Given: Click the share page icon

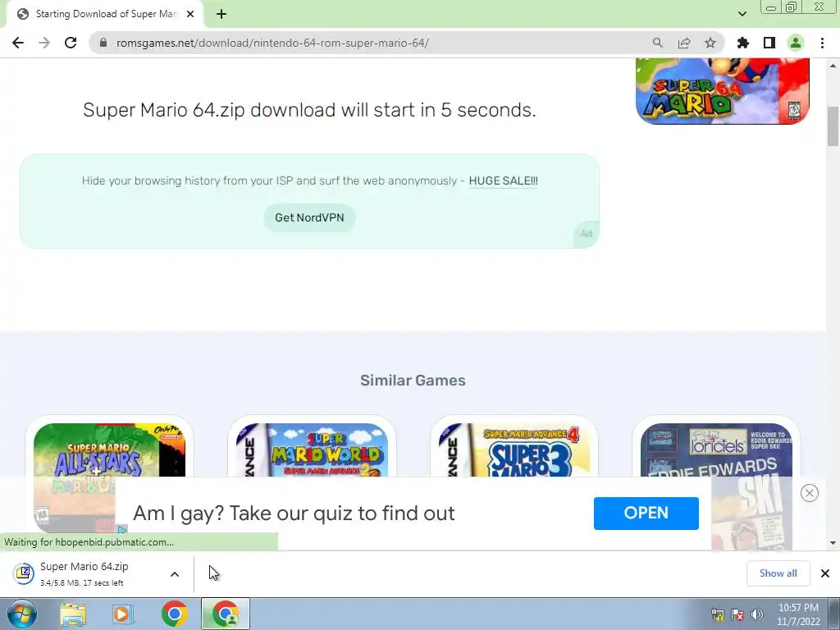Looking at the screenshot, I should tap(684, 43).
